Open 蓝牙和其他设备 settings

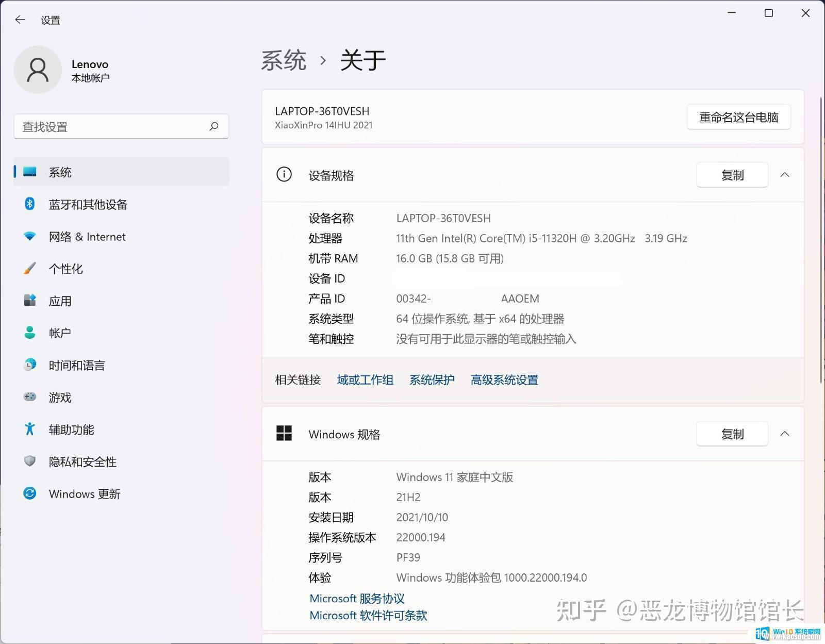[x=121, y=204]
